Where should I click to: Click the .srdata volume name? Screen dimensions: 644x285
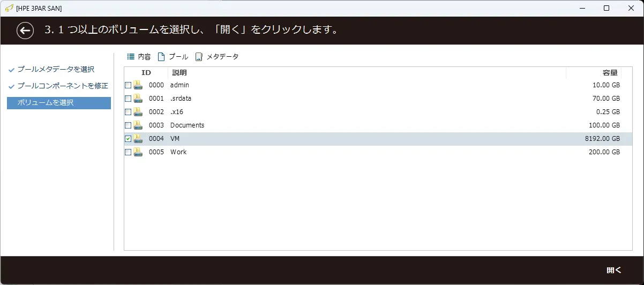click(181, 99)
